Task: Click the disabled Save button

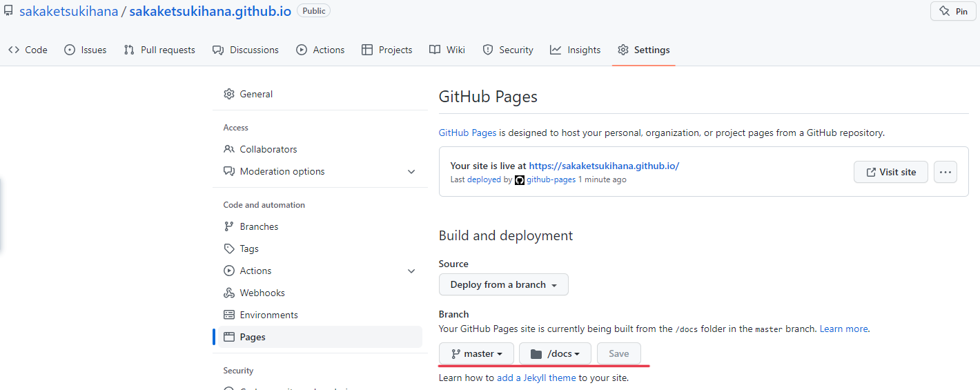Action: (619, 353)
